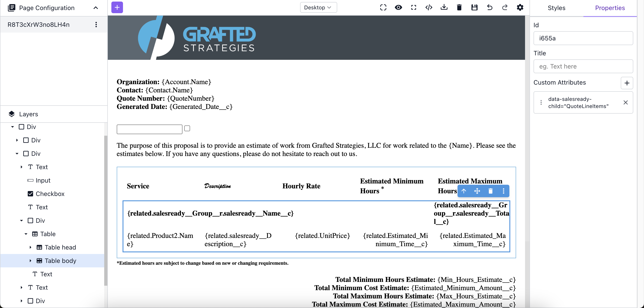644x308 pixels.
Task: Toggle fullscreen mode icon
Action: click(x=413, y=8)
